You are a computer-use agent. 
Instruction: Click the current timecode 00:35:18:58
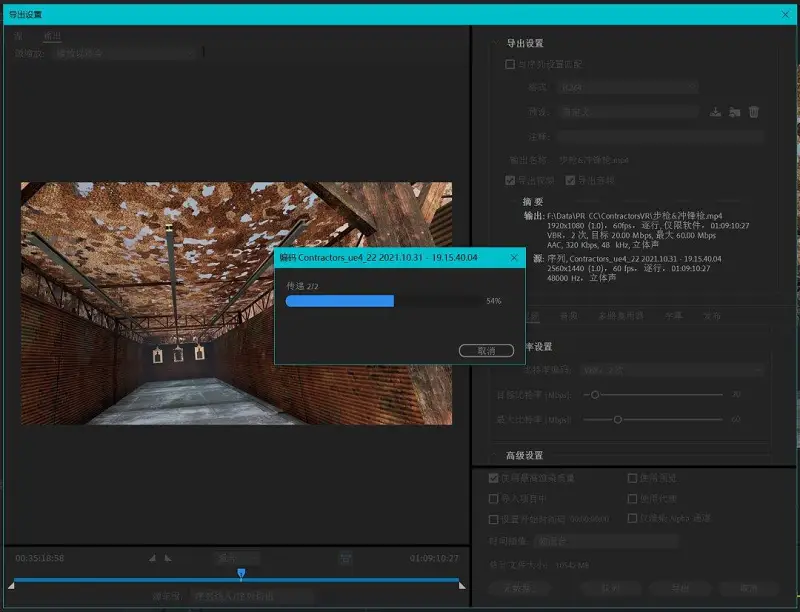coord(40,558)
